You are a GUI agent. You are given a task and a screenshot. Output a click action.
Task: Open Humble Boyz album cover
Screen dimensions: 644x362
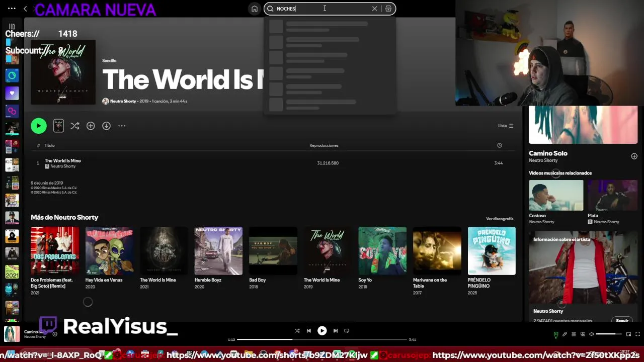tap(218, 251)
